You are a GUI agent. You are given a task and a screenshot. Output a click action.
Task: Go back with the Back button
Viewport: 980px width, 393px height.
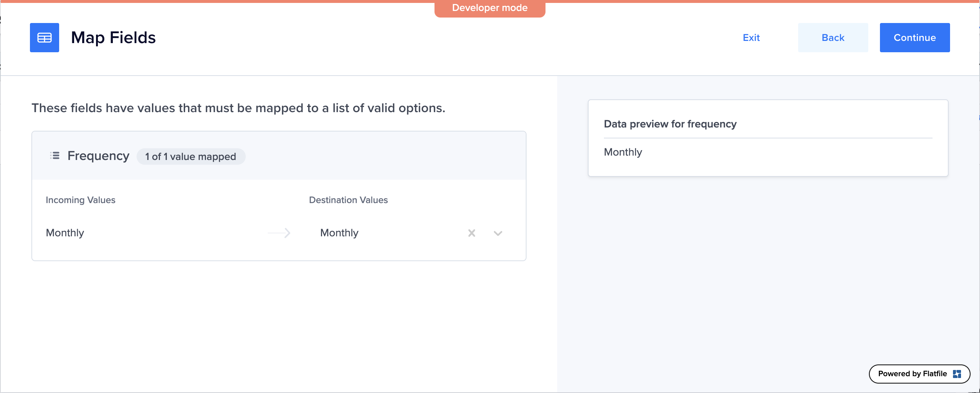click(833, 38)
